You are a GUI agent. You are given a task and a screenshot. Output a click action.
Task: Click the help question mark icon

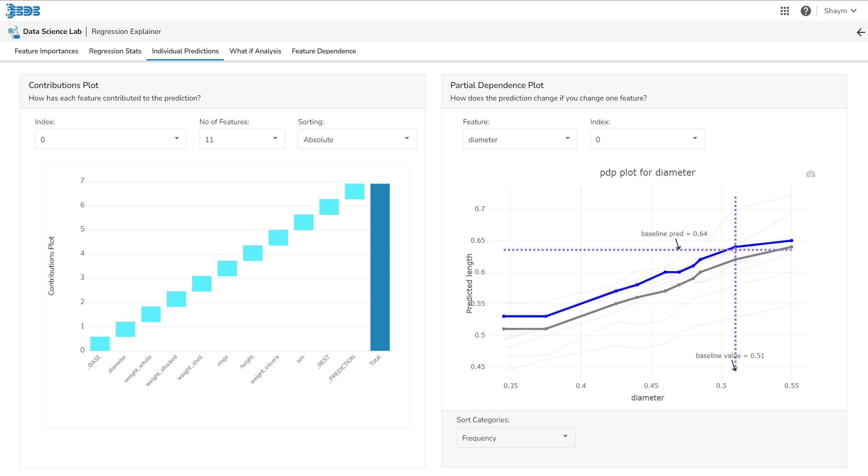tap(806, 11)
